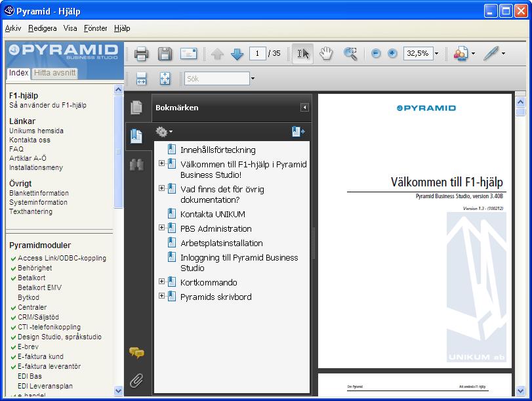Click in the zoom percentage field

[x=419, y=54]
